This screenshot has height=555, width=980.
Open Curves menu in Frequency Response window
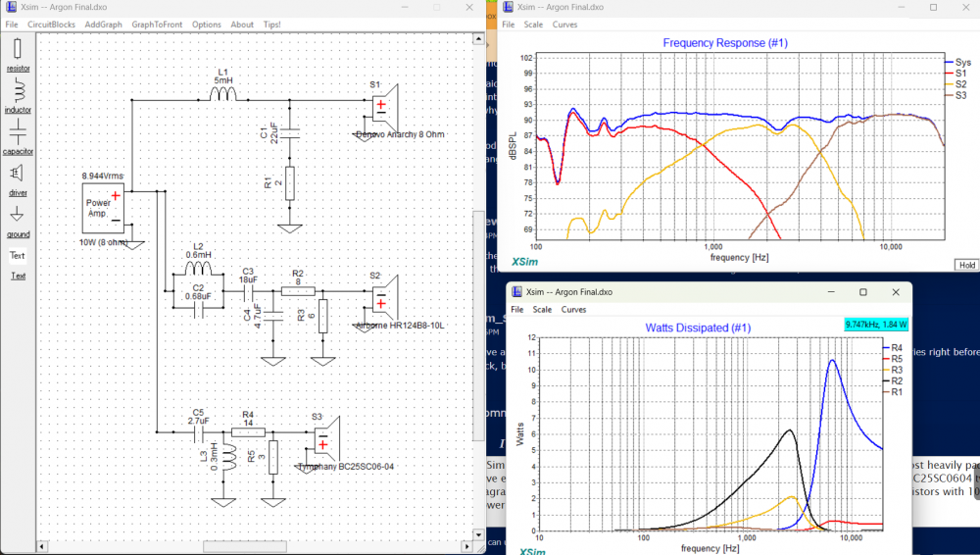tap(564, 25)
